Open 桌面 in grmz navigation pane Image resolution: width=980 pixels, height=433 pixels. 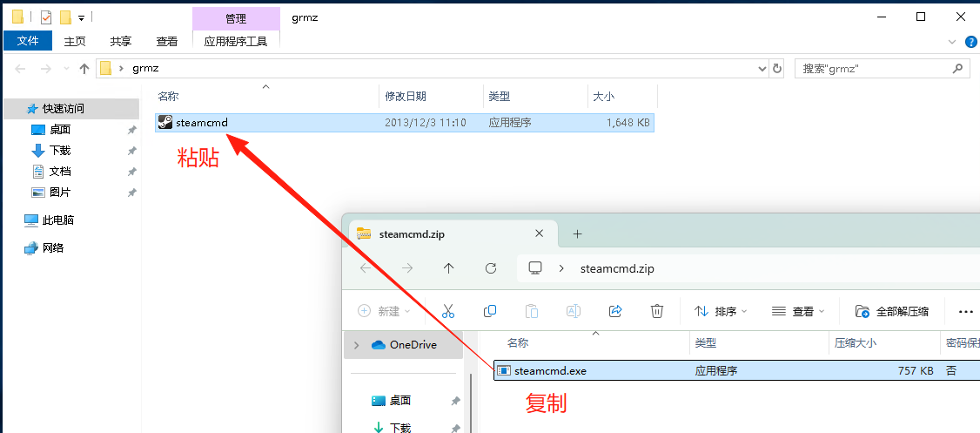pos(60,130)
